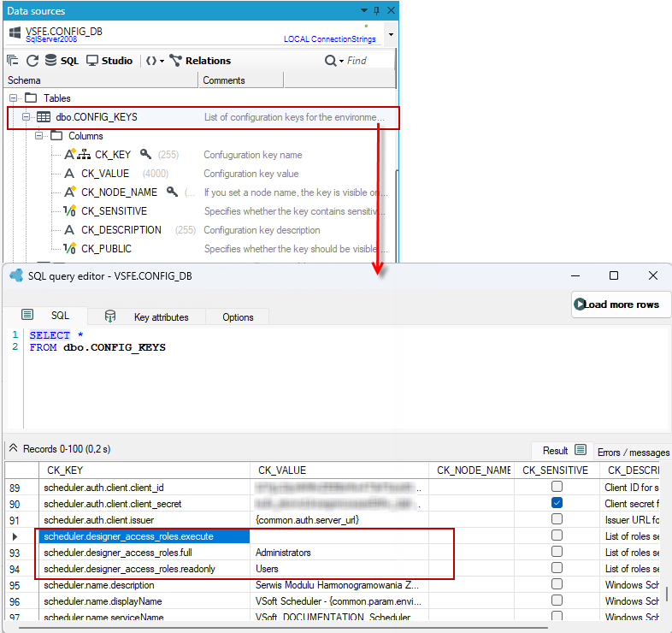This screenshot has width=672, height=633.
Task: Select the Administrators value cell
Action: click(x=339, y=553)
